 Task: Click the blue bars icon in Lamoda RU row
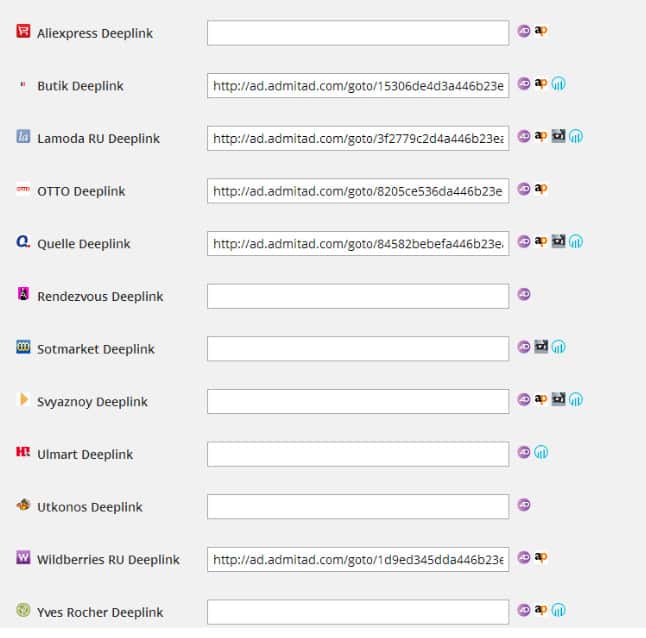[576, 136]
